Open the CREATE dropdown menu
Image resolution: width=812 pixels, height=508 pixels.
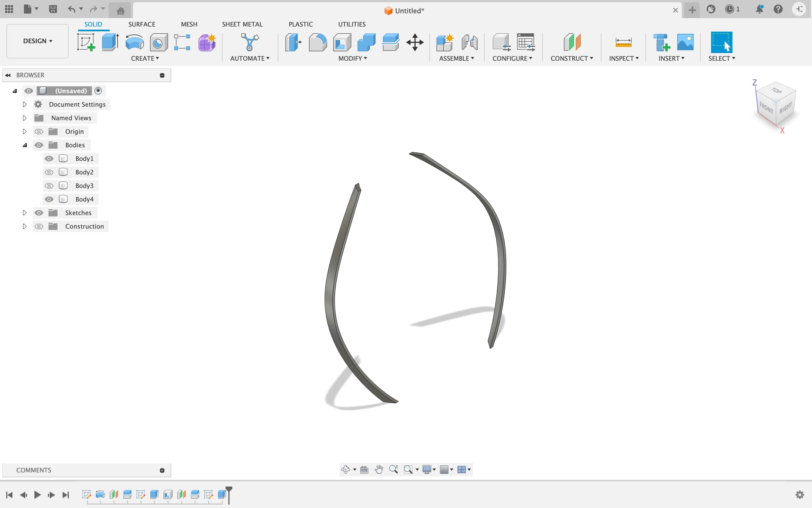point(145,58)
